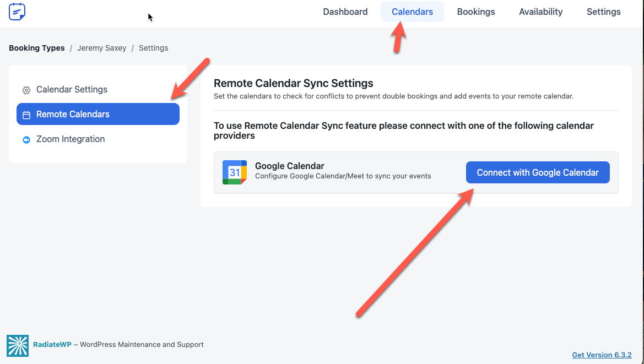This screenshot has width=644, height=364.
Task: Click the Calendar Settings gear icon
Action: (26, 90)
